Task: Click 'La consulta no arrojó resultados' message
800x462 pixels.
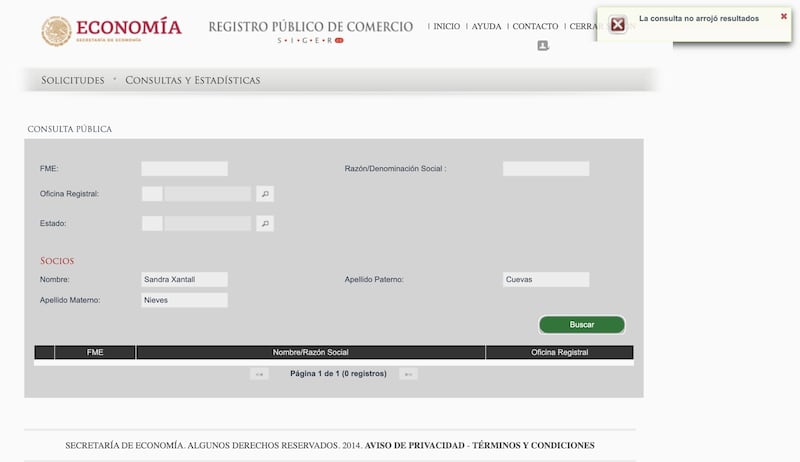Action: pos(699,18)
